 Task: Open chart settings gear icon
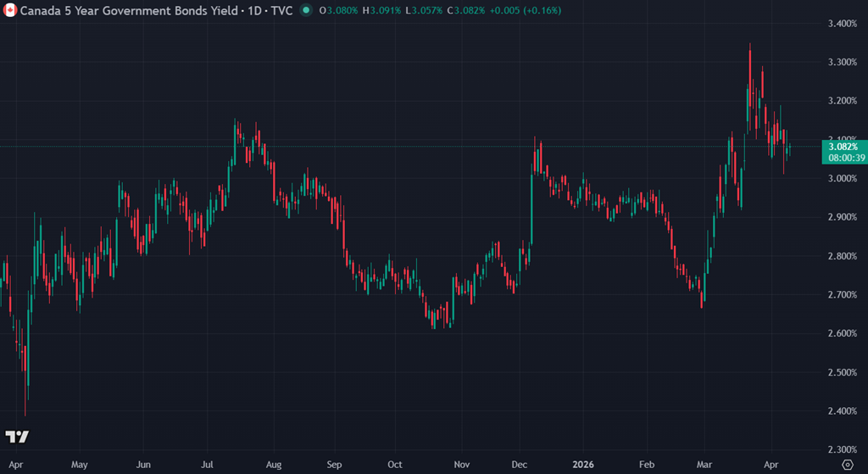[847, 465]
